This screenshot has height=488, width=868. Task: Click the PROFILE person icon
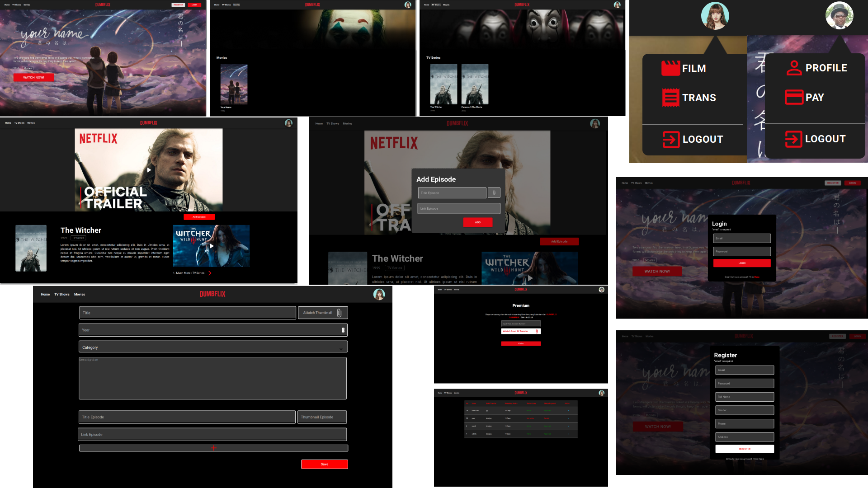pos(794,68)
